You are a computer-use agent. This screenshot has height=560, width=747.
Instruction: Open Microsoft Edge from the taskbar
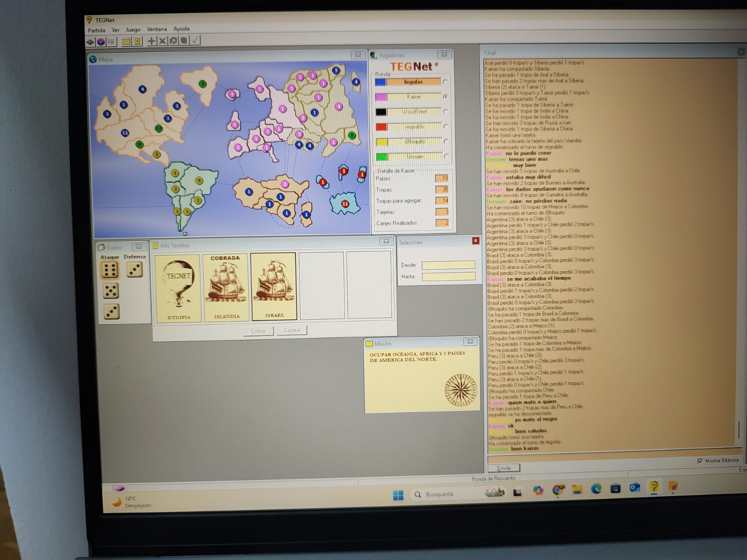(596, 489)
